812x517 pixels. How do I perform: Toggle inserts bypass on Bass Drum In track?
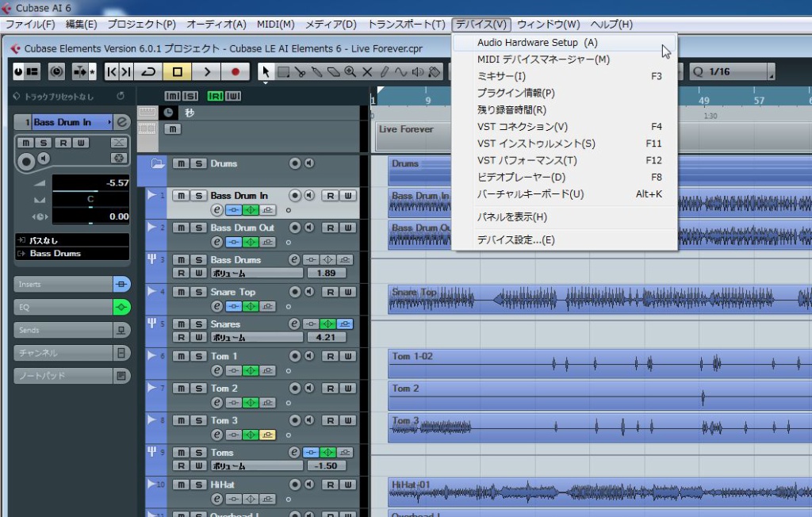234,210
